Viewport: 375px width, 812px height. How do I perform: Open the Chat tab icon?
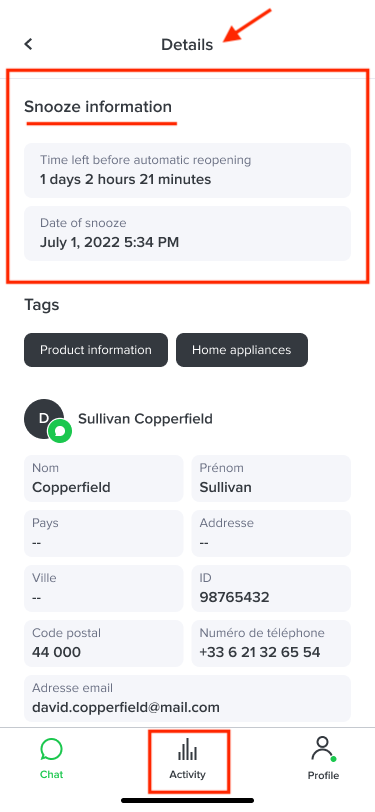pos(51,749)
